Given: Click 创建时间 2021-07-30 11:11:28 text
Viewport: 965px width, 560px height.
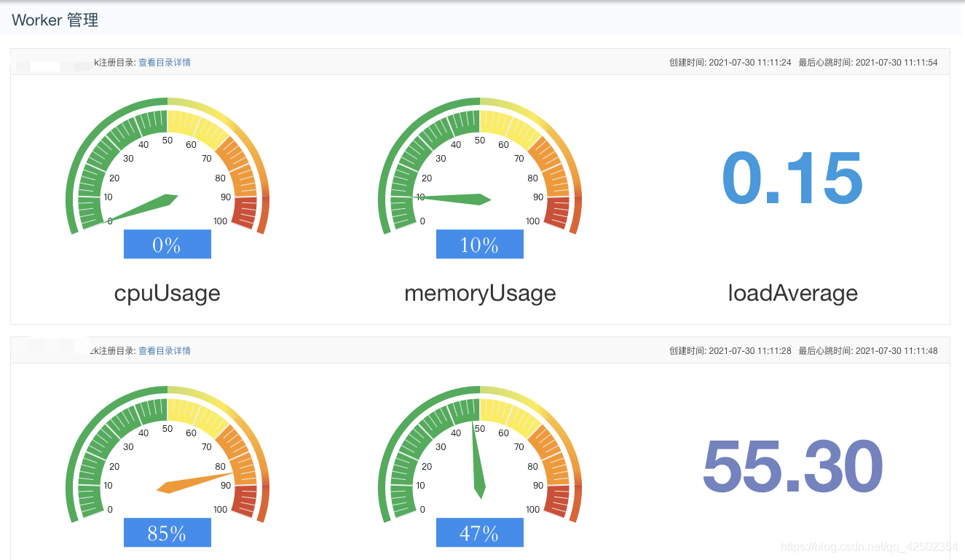Looking at the screenshot, I should pos(730,351).
